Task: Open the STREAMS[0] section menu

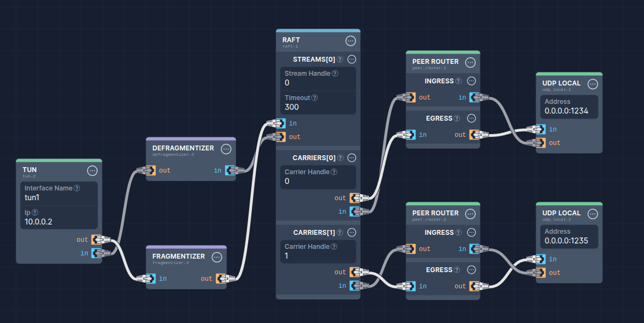Action: (351, 60)
